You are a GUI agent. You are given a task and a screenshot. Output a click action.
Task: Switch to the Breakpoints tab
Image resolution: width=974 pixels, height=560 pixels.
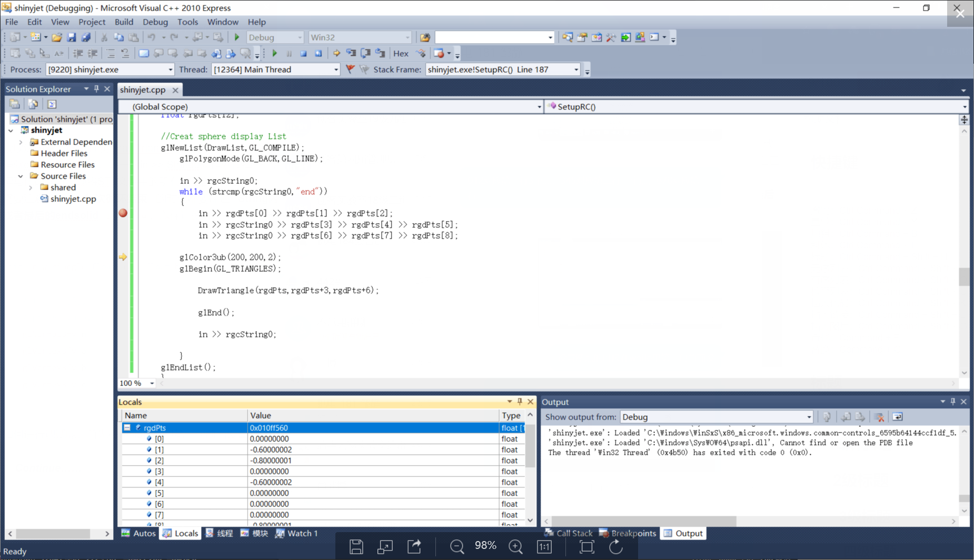628,533
